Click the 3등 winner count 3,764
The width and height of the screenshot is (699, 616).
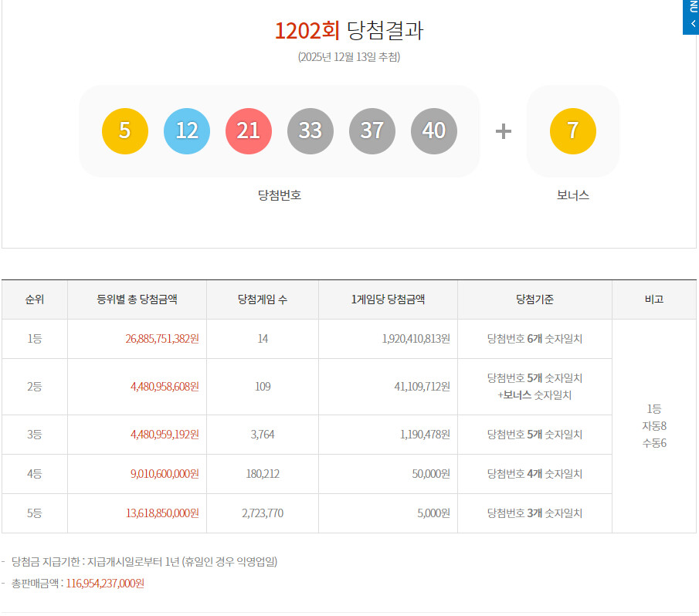pos(263,435)
